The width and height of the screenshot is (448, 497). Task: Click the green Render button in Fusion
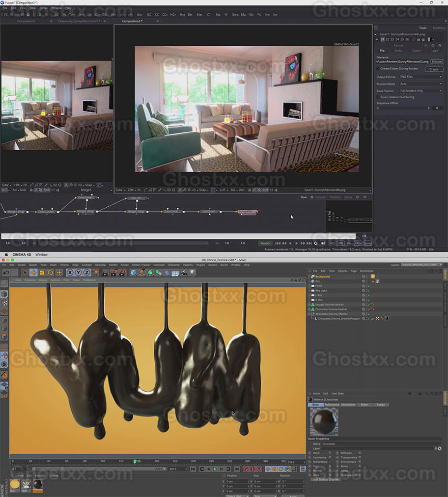pyautogui.click(x=266, y=243)
